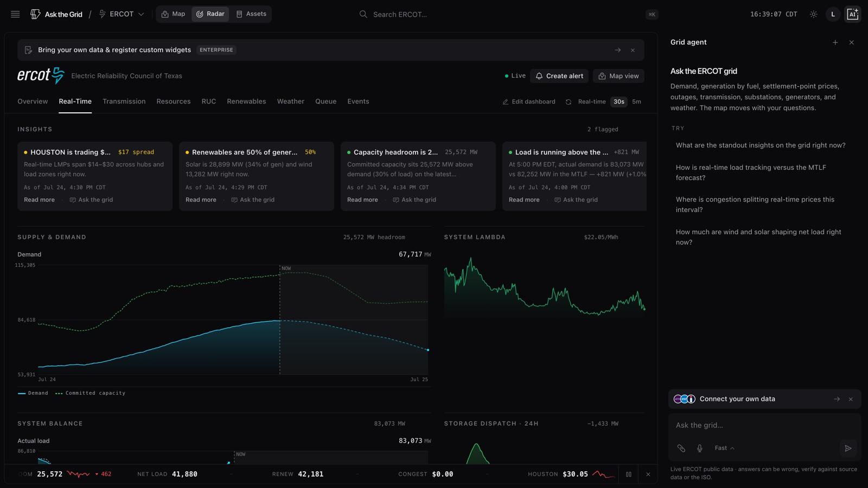Dismiss the Bring your own data banner
This screenshot has height=488, width=868.
tap(633, 50)
